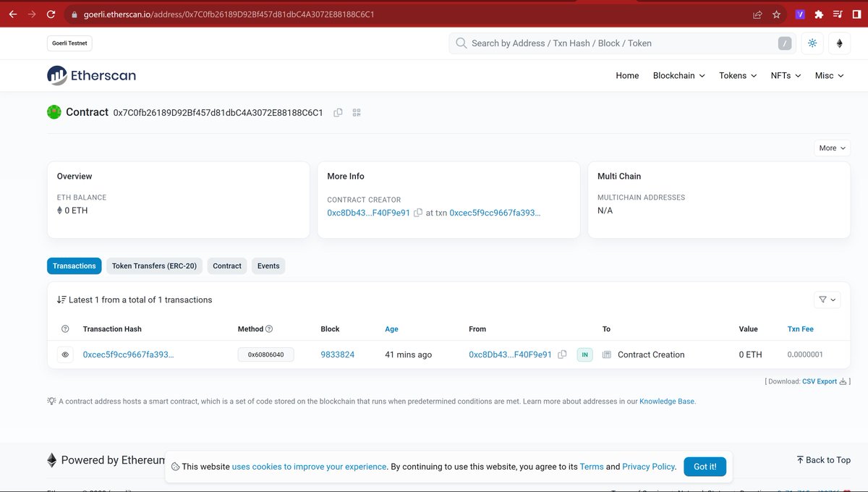Image resolution: width=868 pixels, height=492 pixels.
Task: Open the Terms link
Action: pos(592,467)
